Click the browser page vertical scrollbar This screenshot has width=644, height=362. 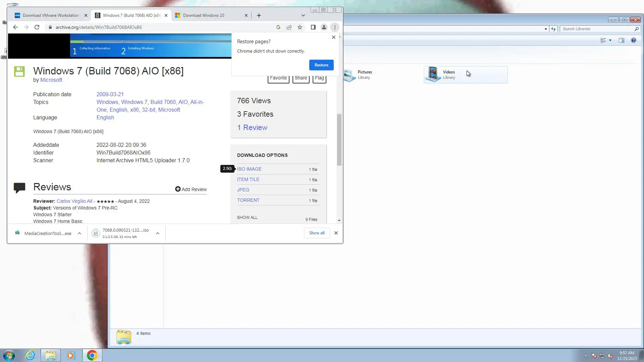[339, 140]
